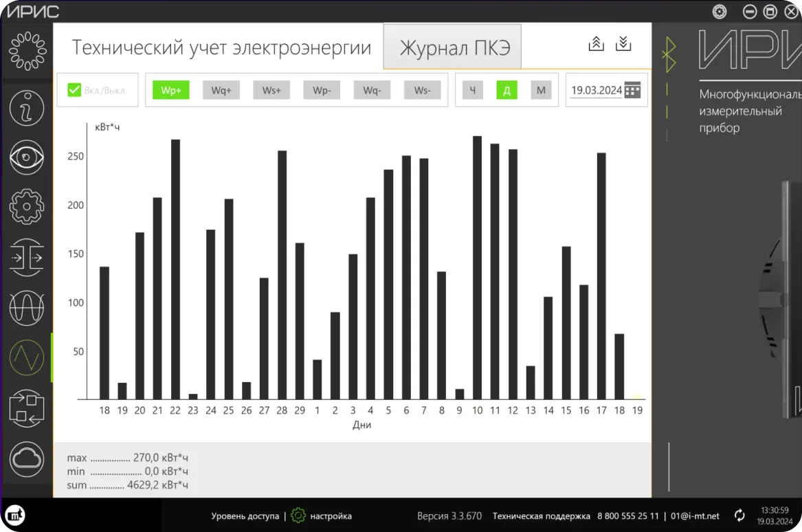Click the date field 19.03.2024
The height and width of the screenshot is (532, 802).
[596, 90]
